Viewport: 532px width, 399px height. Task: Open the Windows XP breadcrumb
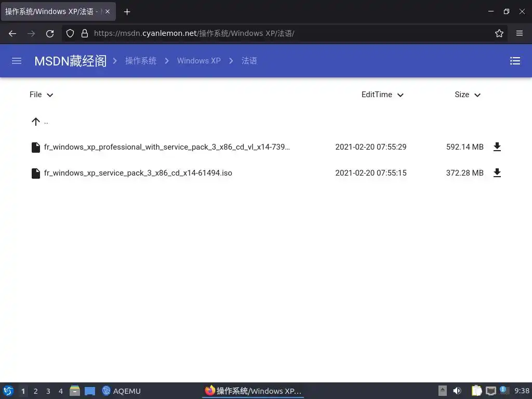point(199,61)
